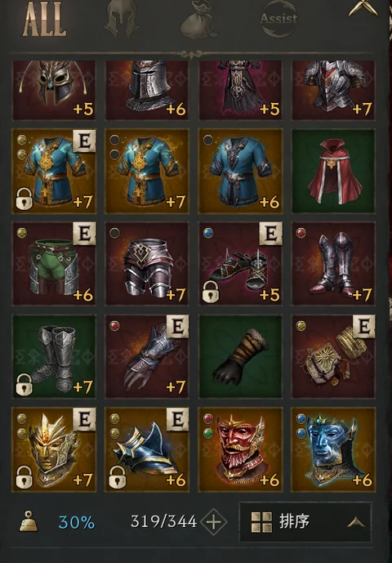
Task: Toggle the padlock on the golden helmet
Action: [x=24, y=477]
